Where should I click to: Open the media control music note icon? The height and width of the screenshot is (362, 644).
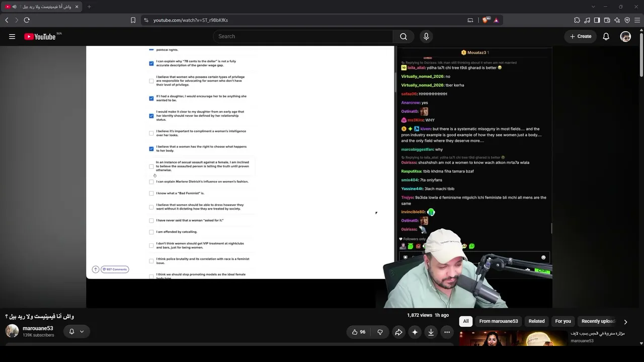[587, 20]
